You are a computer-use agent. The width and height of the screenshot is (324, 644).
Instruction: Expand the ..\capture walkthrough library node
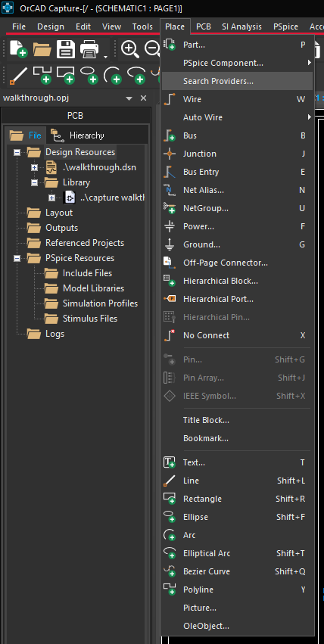51,198
